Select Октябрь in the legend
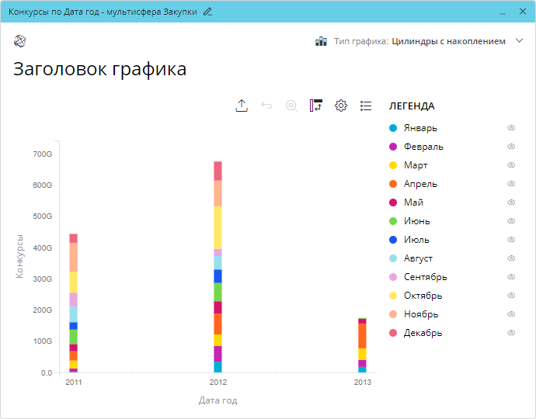Screen dimensions: 536x419 pyautogui.click(x=423, y=296)
